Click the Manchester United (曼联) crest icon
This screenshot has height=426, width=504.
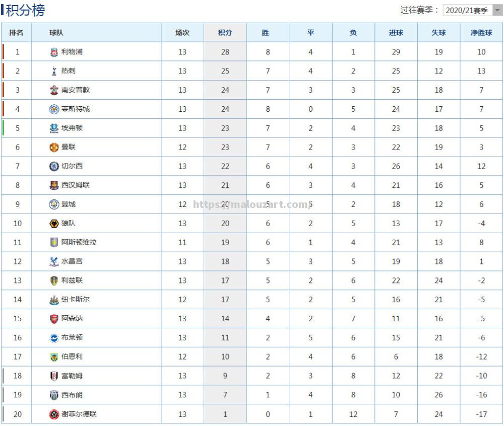coord(54,147)
